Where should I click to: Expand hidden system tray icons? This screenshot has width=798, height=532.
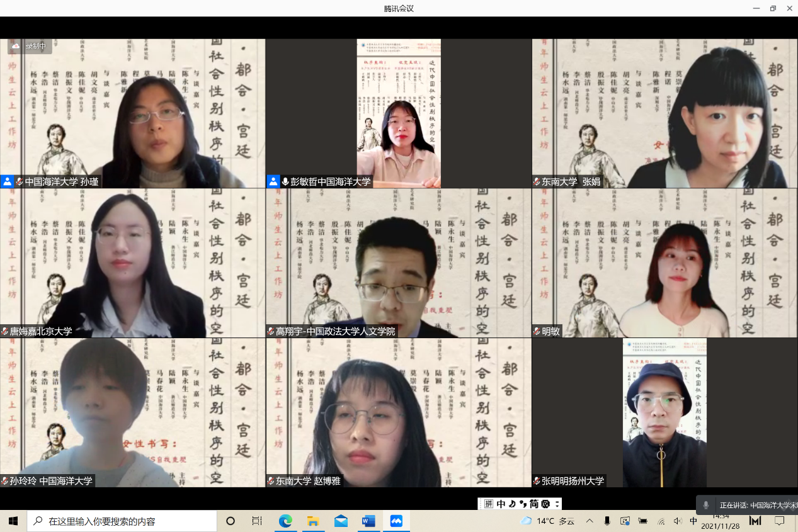coord(590,521)
